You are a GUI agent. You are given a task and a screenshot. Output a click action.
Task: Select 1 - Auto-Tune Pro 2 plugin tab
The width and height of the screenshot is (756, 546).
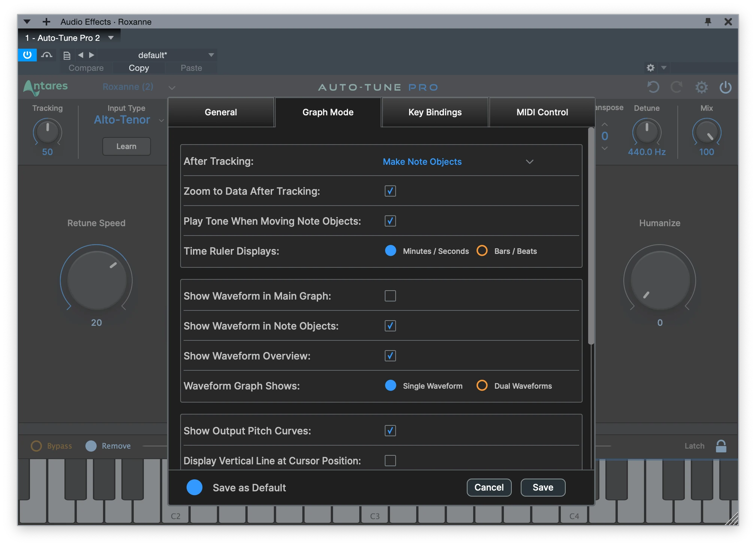(63, 38)
